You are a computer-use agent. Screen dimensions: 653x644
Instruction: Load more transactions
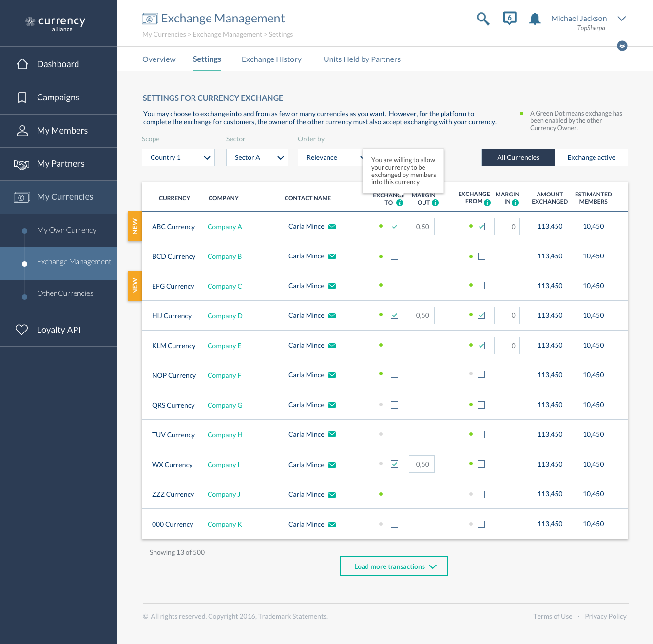(394, 566)
